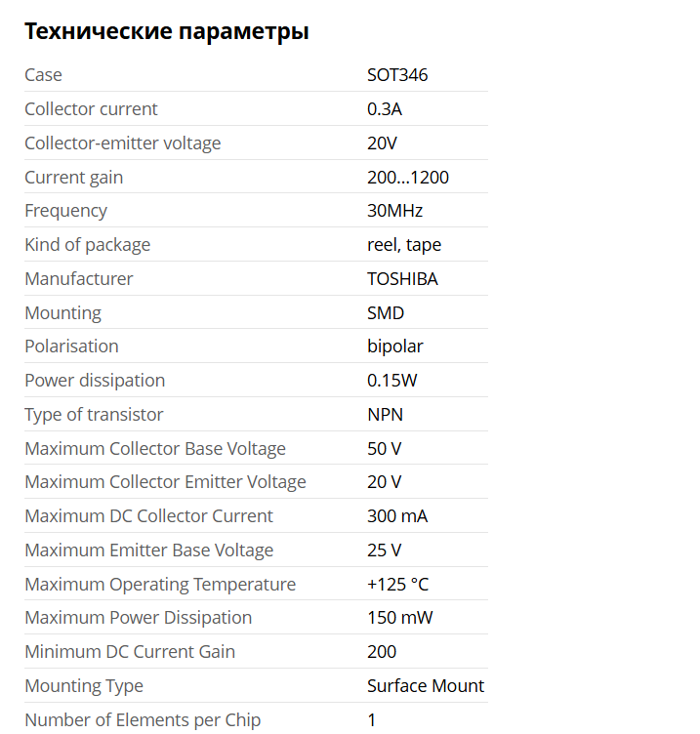
Task: Click the SOT346 case value
Action: 397,75
